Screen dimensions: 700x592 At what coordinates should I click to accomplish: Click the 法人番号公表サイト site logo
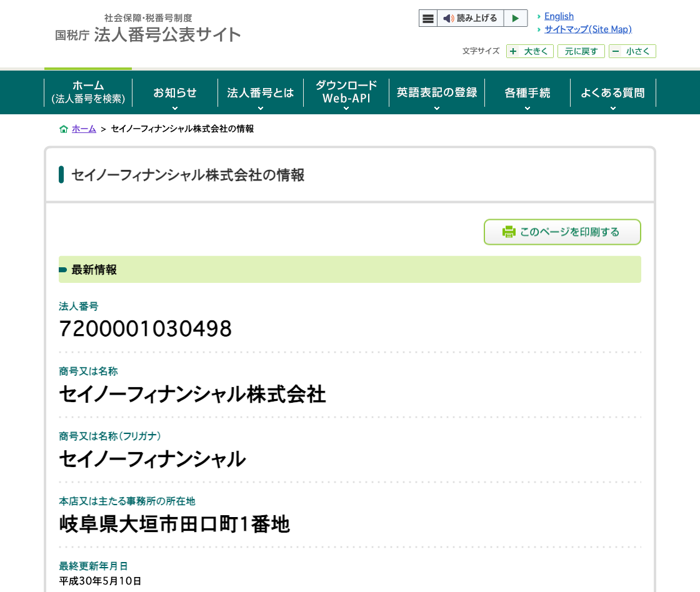click(147, 29)
